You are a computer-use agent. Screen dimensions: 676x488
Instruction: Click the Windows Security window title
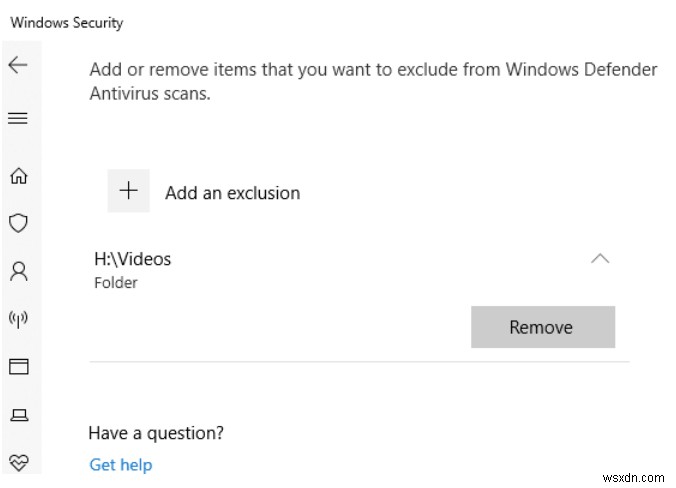click(67, 22)
